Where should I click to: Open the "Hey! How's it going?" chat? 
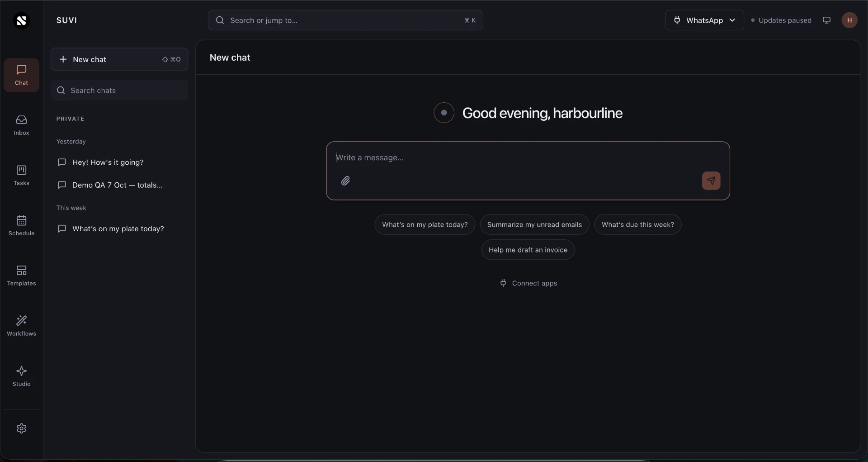point(119,162)
